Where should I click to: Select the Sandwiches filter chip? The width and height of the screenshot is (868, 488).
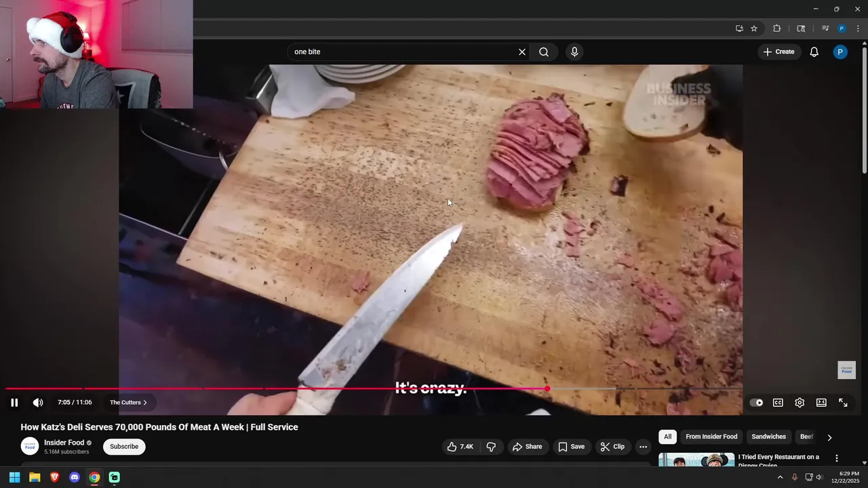tap(768, 437)
